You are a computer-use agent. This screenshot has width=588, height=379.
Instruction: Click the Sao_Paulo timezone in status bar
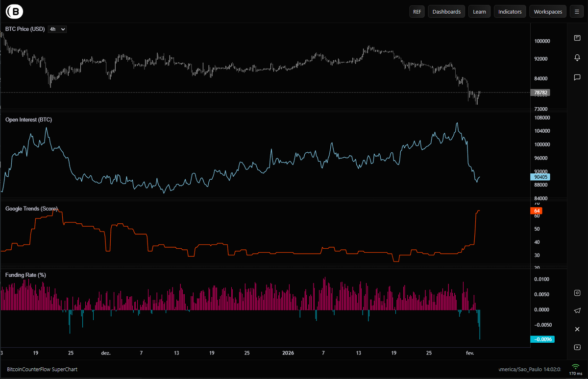click(529, 369)
